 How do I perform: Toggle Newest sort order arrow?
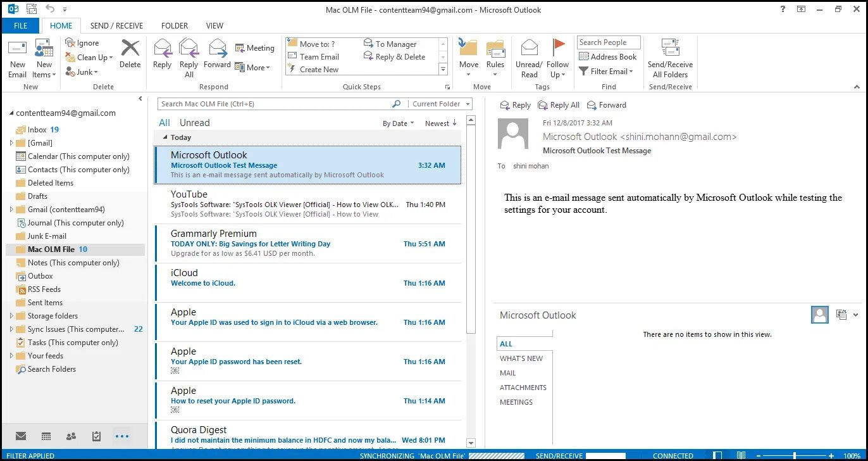[x=455, y=123]
